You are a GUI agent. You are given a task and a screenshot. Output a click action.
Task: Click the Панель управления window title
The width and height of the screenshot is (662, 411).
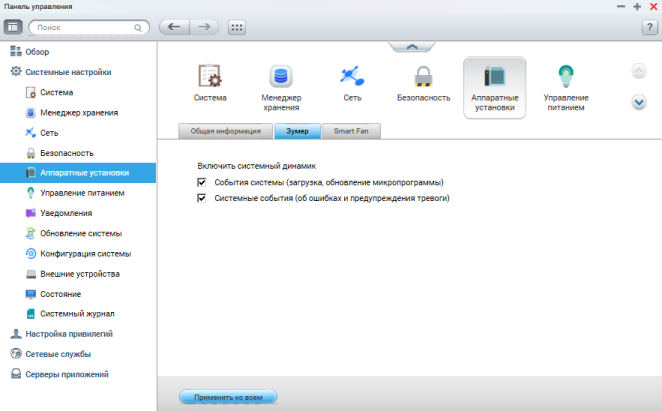pos(38,6)
